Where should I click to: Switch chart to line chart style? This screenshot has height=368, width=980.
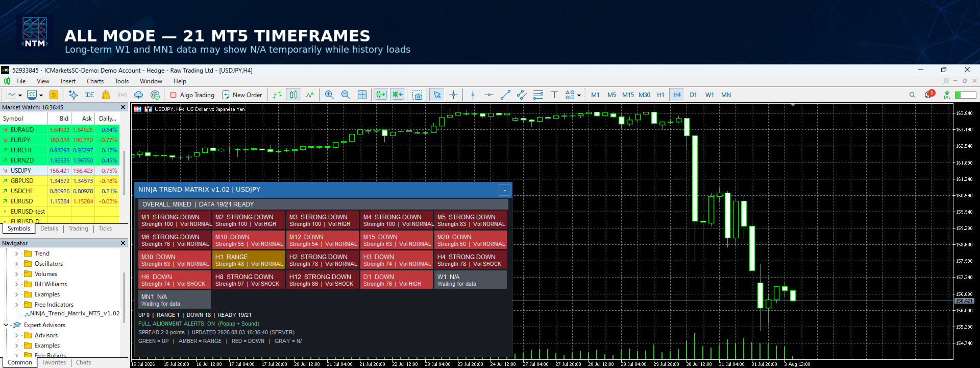click(x=310, y=95)
